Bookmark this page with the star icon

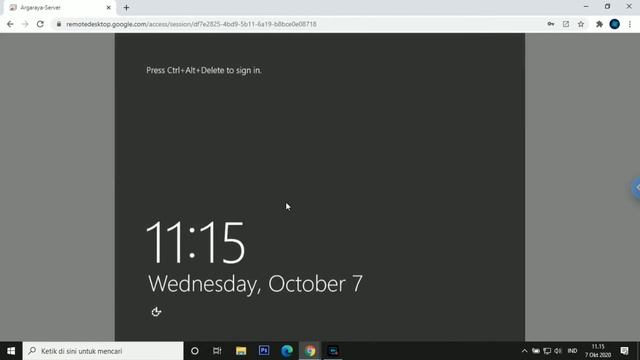[581, 24]
